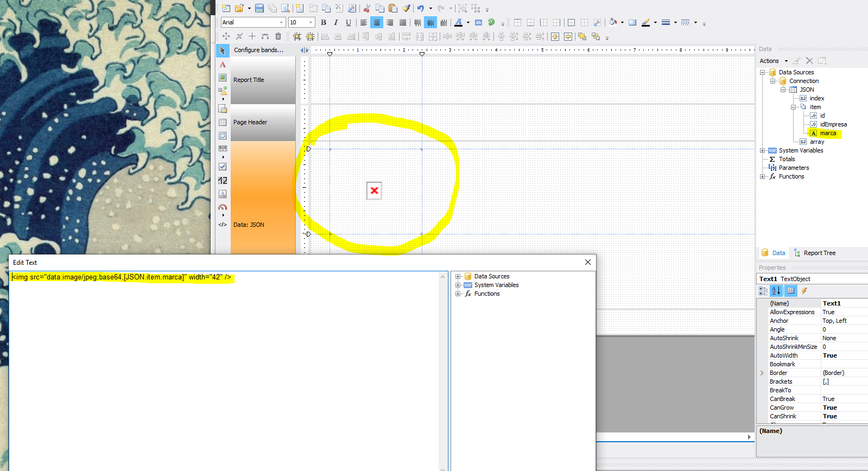Expand the Border property row
This screenshot has width=868, height=471.
762,373
